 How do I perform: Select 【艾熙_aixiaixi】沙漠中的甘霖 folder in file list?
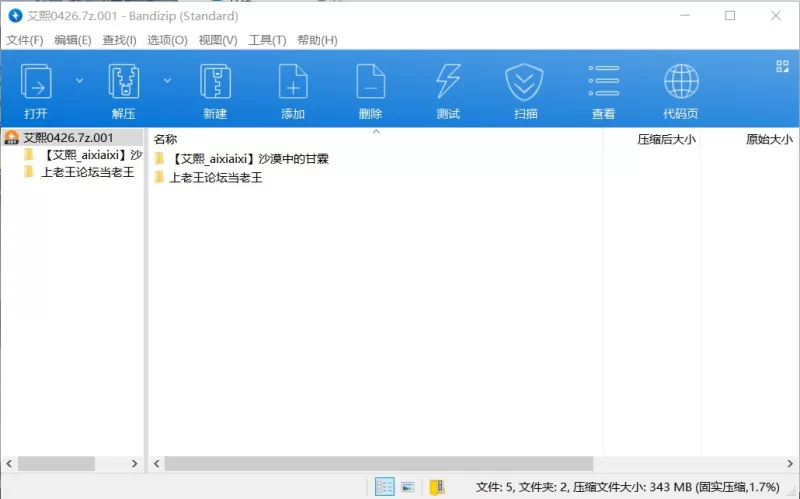tap(242, 159)
